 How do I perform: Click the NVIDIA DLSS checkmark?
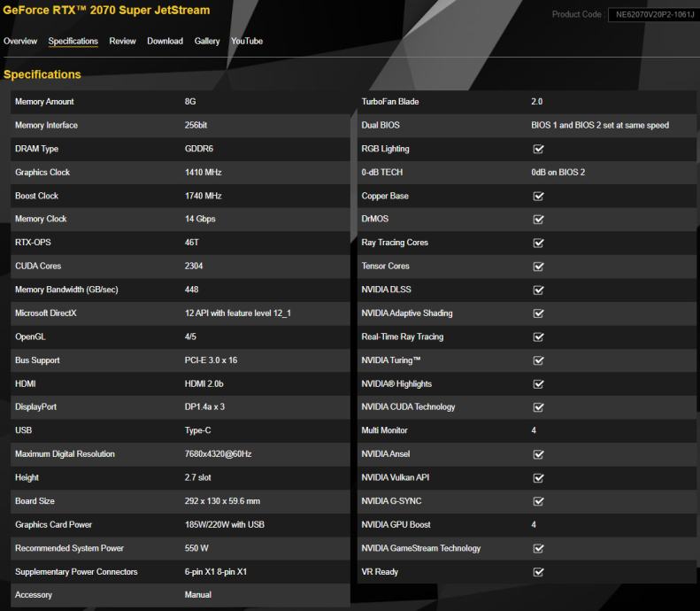[538, 290]
